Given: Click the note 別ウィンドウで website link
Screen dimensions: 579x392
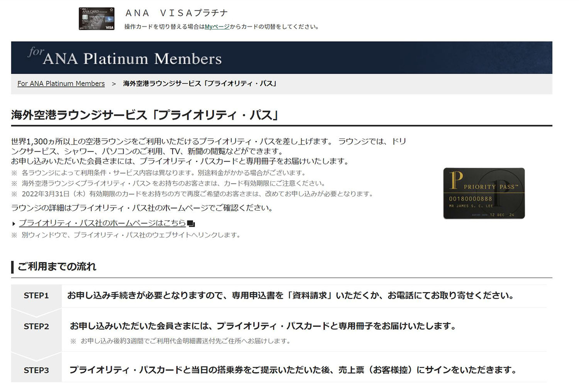Looking at the screenshot, I should (x=125, y=235).
